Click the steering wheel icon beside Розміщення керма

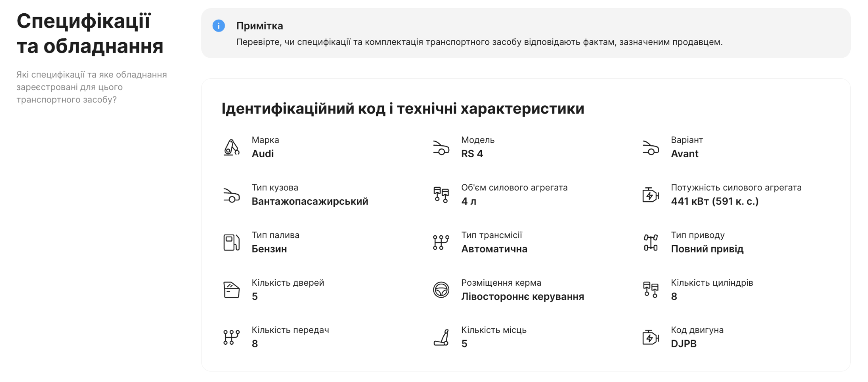(x=441, y=290)
